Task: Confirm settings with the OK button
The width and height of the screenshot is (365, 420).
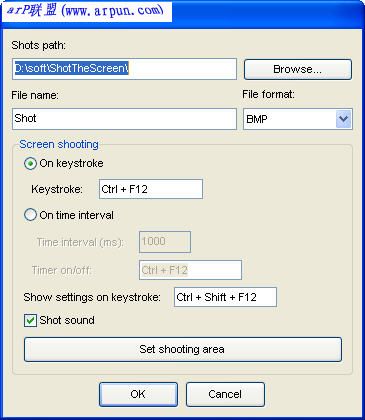Action: [138, 394]
